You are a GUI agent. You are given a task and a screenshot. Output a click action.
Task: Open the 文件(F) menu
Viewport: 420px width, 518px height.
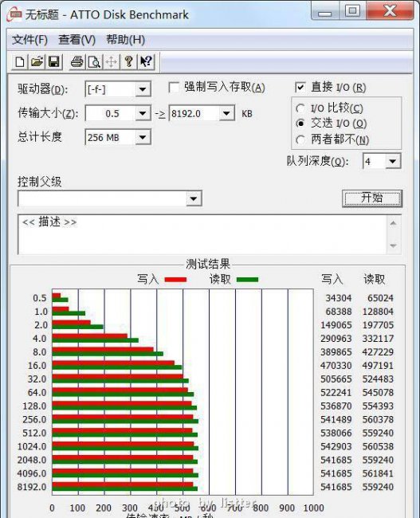point(29,40)
